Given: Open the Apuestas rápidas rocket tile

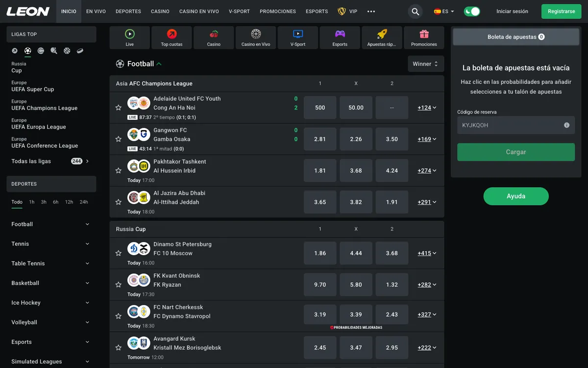Looking at the screenshot, I should [382, 38].
